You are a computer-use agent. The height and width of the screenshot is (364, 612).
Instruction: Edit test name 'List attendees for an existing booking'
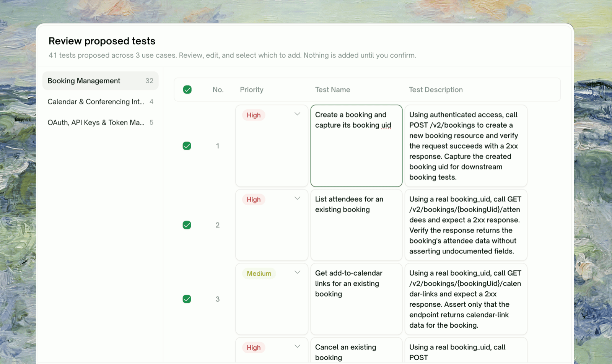[356, 225]
